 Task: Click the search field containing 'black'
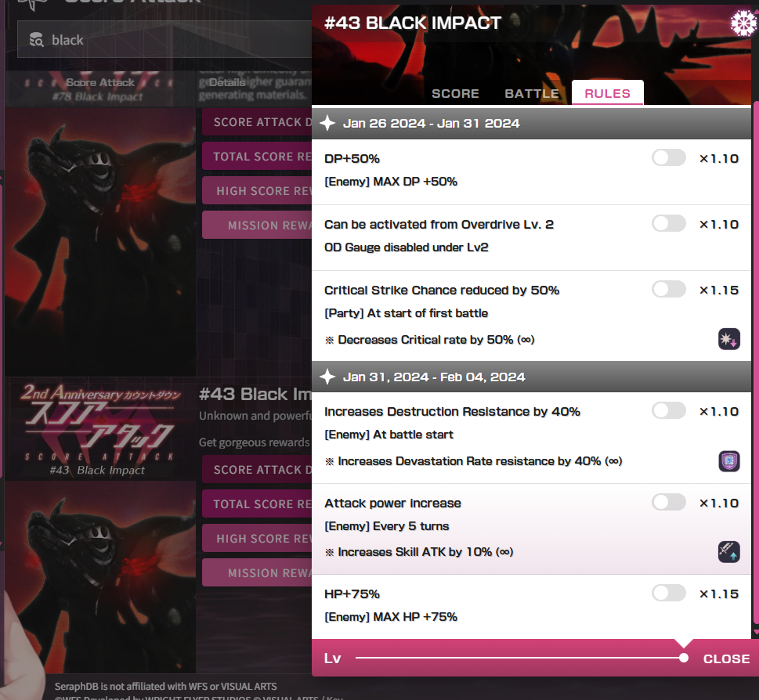[164, 40]
